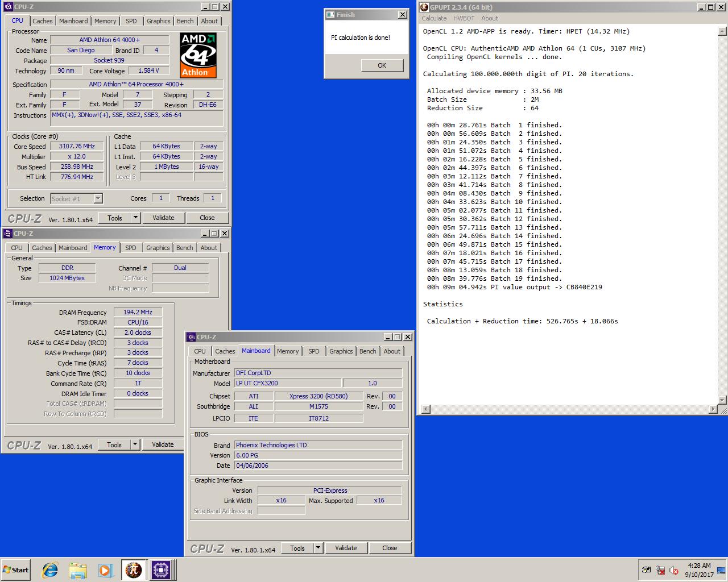Click the muted volume icon in system tray
This screenshot has width=728, height=582.
pos(674,570)
